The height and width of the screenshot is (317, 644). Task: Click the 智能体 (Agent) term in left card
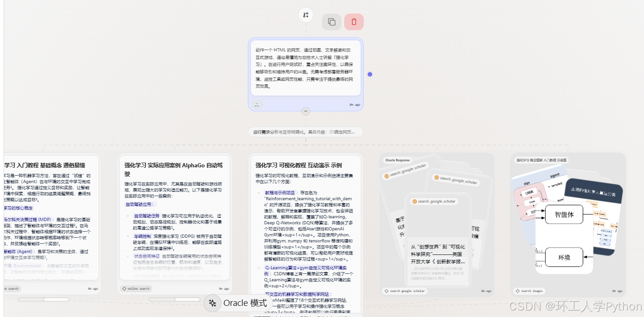tap(18, 252)
